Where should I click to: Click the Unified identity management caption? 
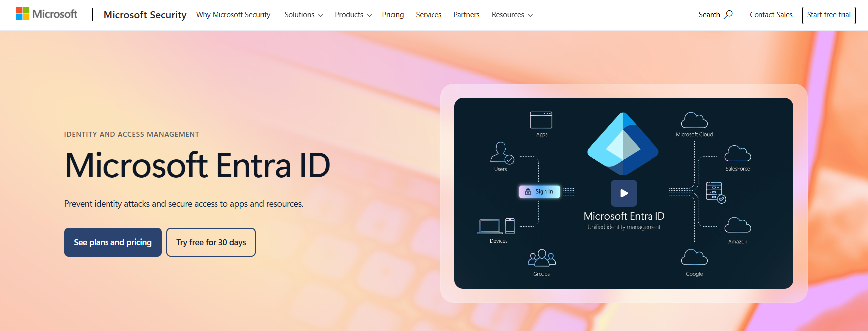(x=624, y=227)
